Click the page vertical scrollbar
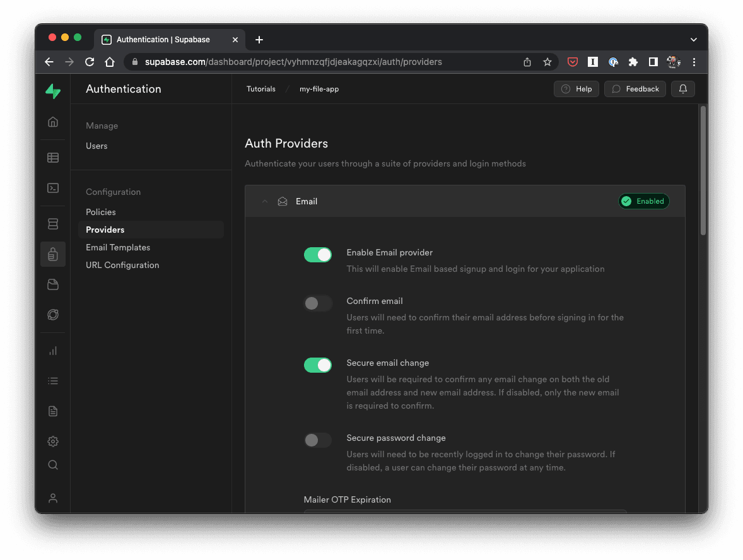The image size is (743, 560). 703,170
